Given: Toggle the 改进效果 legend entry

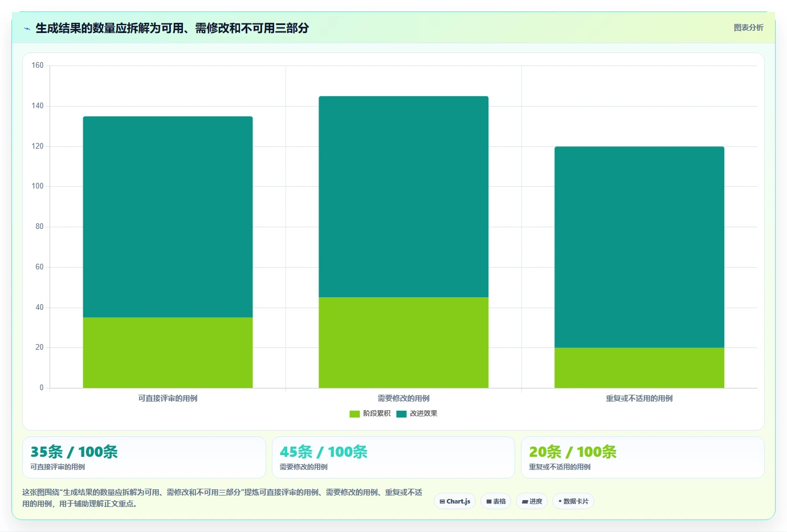Looking at the screenshot, I should click(x=417, y=414).
